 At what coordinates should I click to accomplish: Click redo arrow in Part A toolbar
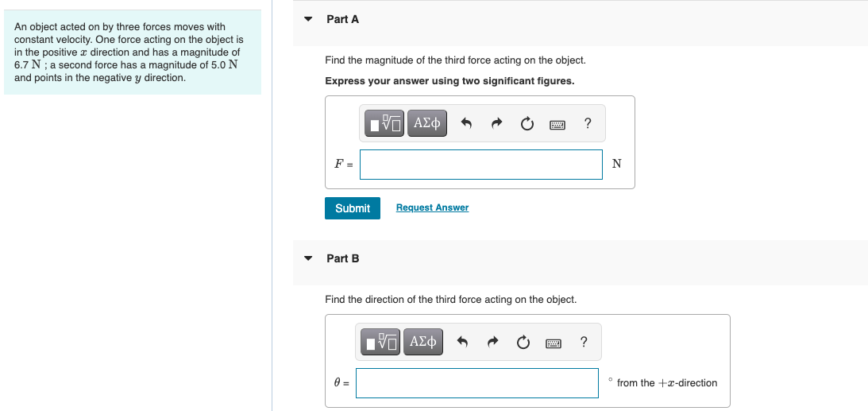[x=496, y=123]
